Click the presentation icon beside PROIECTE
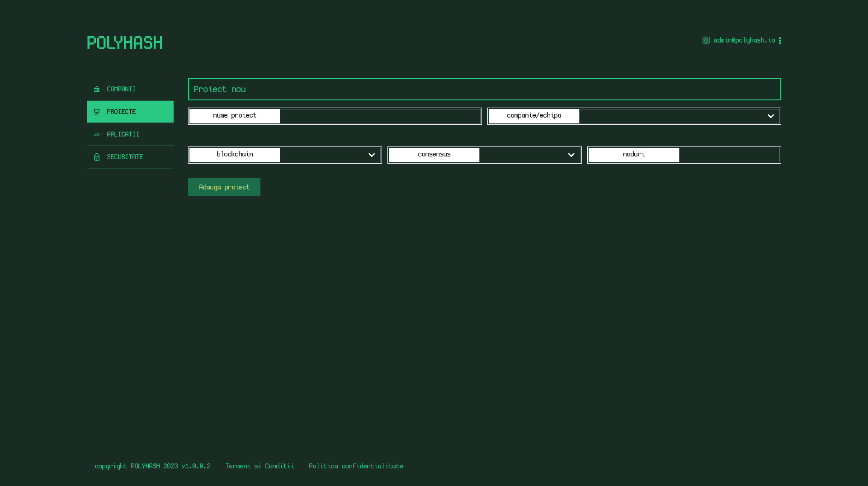 (97, 112)
